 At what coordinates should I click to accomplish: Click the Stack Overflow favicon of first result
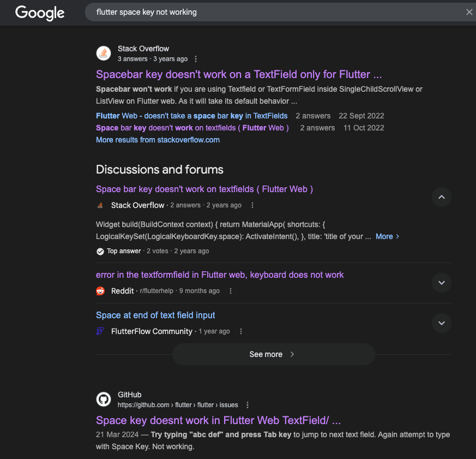(x=104, y=53)
